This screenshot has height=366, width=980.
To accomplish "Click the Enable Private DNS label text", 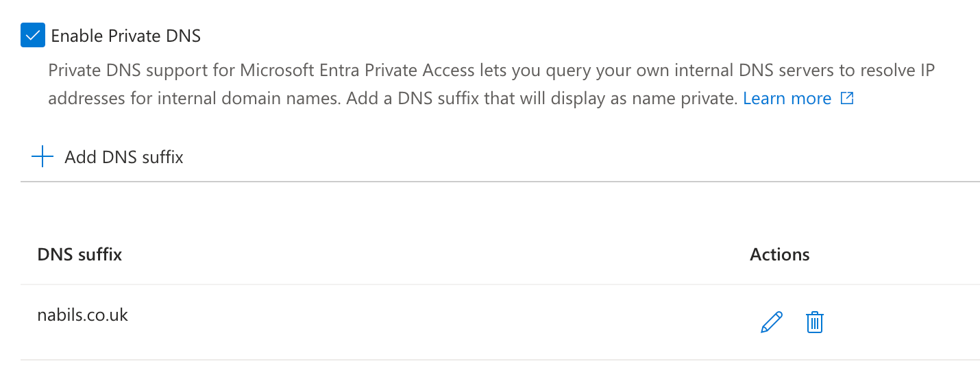I will (x=125, y=36).
